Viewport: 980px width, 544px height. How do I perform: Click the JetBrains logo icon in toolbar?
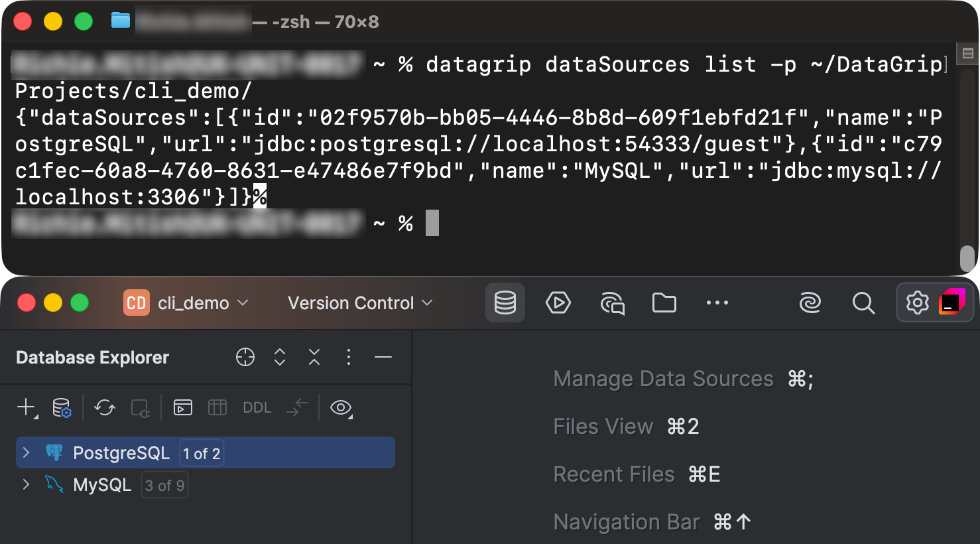(x=952, y=302)
